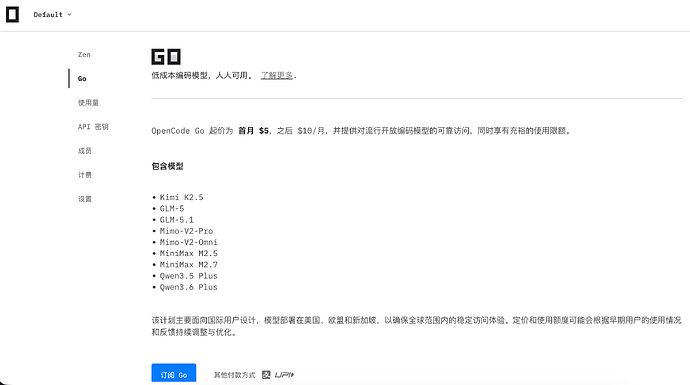
Task: Select the Go sidebar item
Action: [x=82, y=78]
